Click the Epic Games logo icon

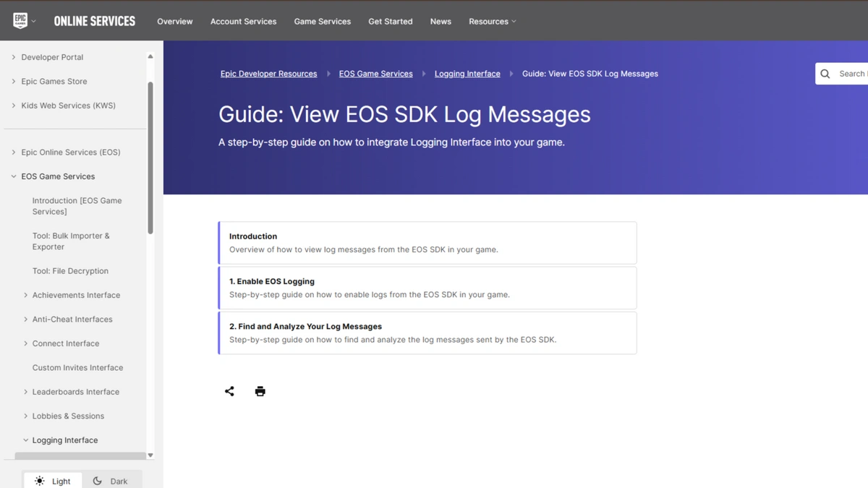pyautogui.click(x=20, y=21)
